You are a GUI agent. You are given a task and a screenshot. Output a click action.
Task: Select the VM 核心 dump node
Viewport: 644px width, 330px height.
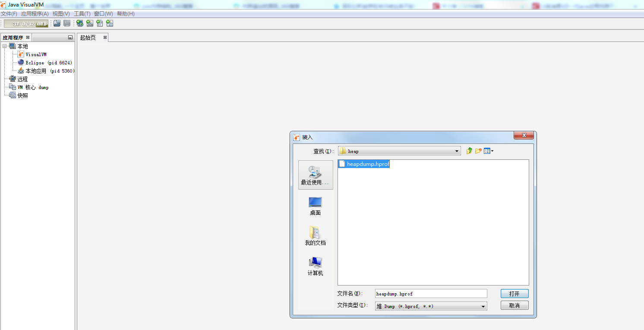point(33,87)
